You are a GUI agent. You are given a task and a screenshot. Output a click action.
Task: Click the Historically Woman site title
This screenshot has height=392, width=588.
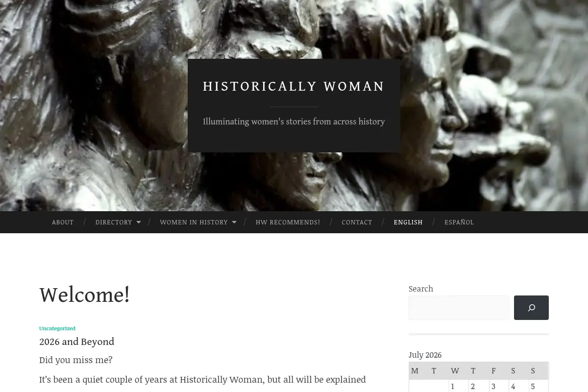click(294, 86)
